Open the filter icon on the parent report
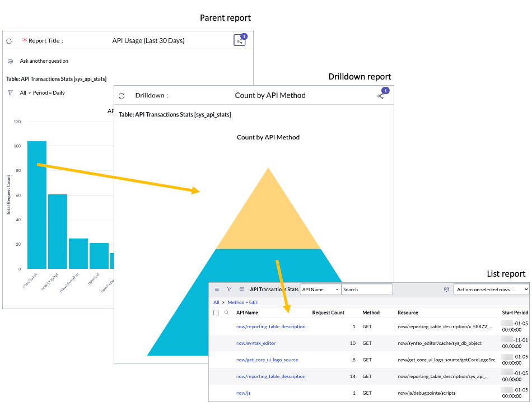 [x=10, y=92]
